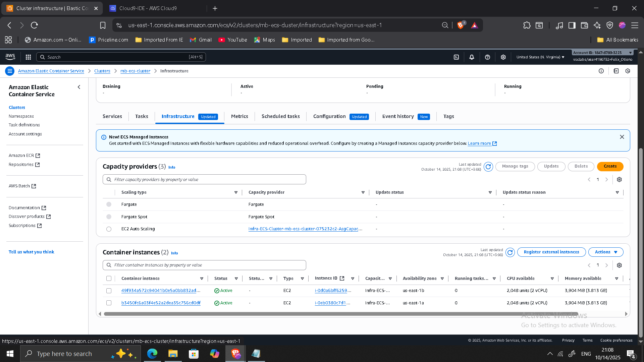Switch to the Metrics tab

pos(239,116)
